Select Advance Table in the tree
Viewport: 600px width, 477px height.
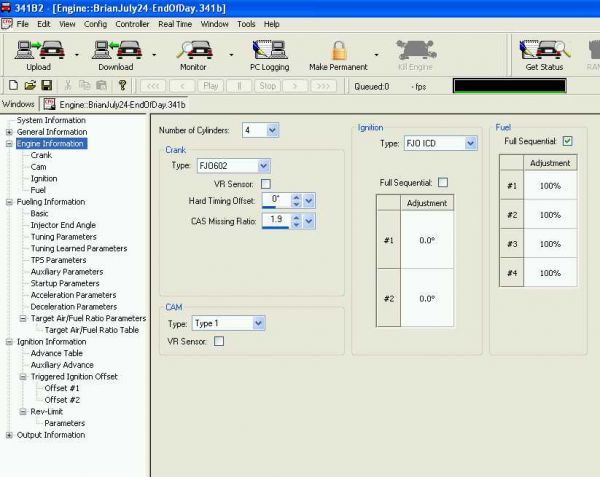tap(56, 353)
